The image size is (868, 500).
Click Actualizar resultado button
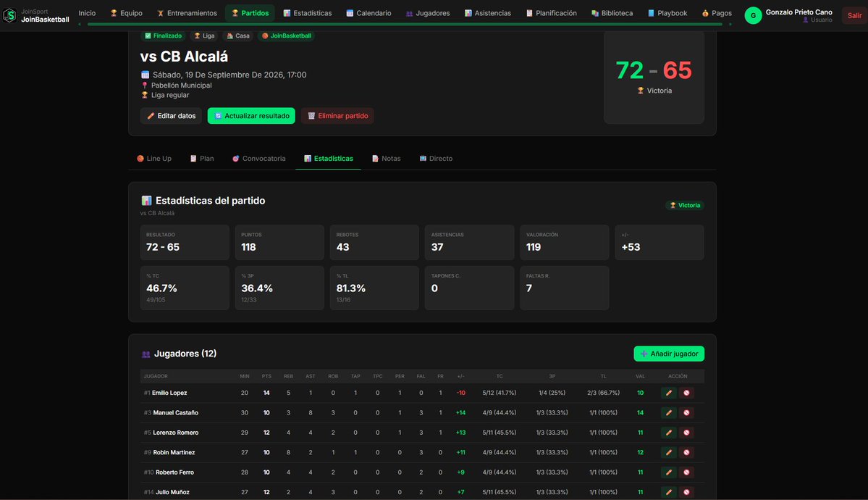(251, 116)
